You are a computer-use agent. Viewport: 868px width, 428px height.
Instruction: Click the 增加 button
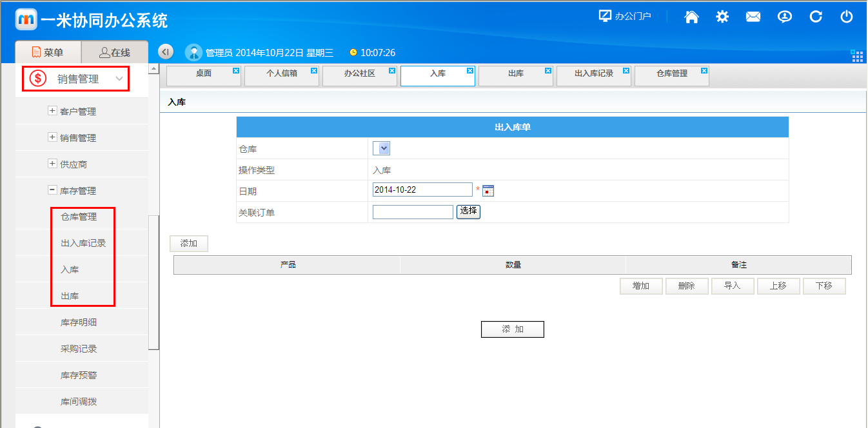(x=641, y=286)
